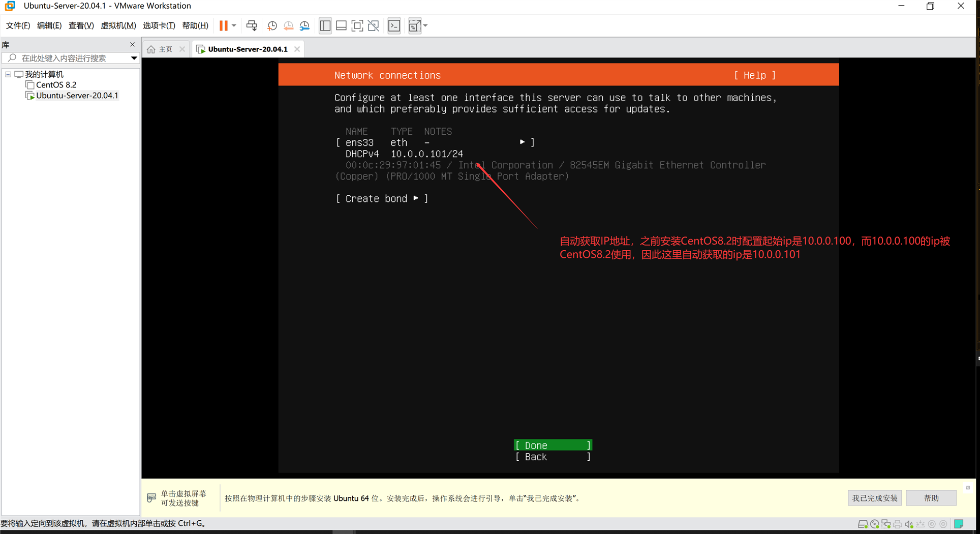Select Ubuntu-Server-20.04.1 in the library tree

77,96
